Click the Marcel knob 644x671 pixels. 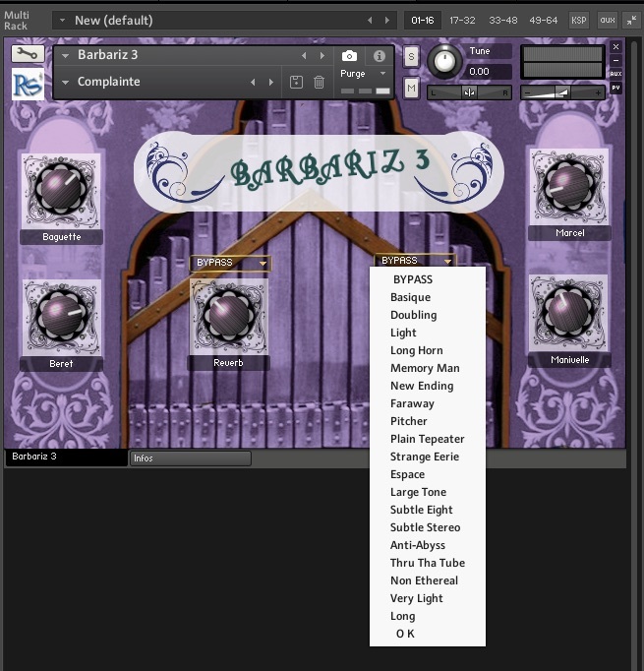coord(568,184)
